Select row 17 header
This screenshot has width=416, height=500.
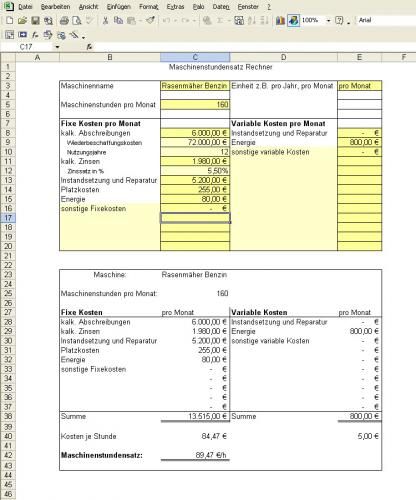click(x=8, y=218)
